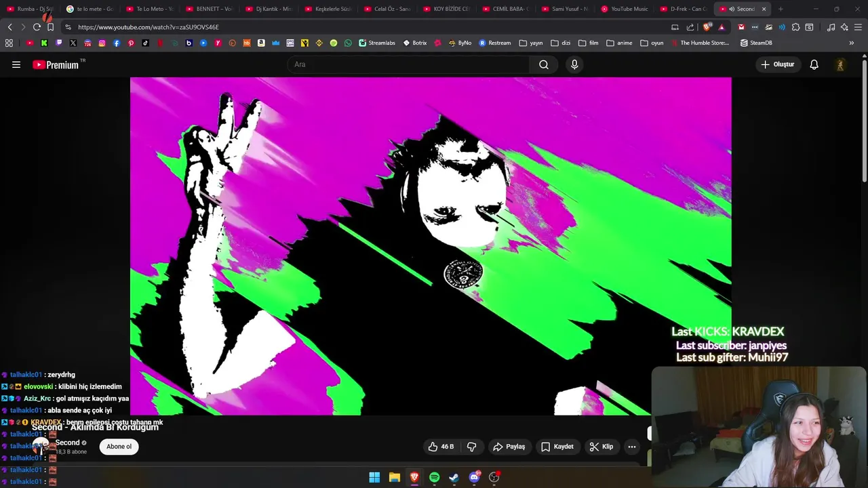
Task: Click the 'Kaydet' save button
Action: click(x=557, y=447)
